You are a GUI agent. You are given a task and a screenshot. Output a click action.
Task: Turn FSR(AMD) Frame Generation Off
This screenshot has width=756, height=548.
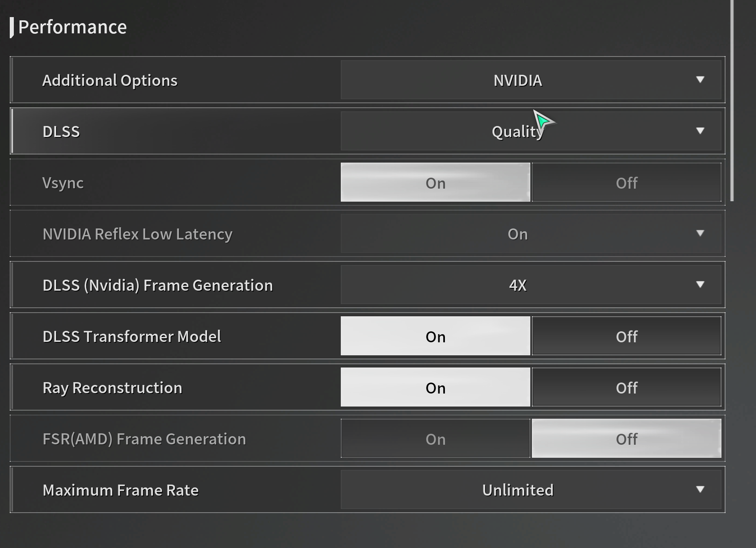click(x=626, y=438)
